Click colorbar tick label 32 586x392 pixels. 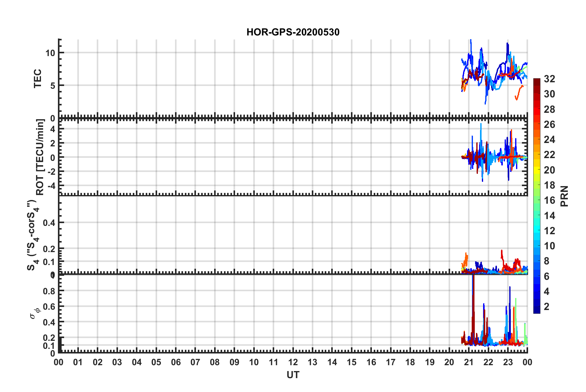tap(549, 79)
